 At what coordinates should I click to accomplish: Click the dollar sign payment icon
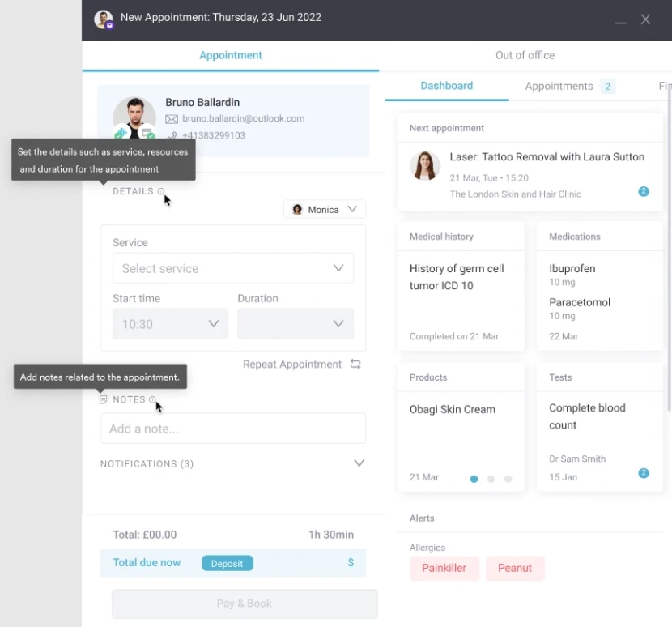[351, 562]
